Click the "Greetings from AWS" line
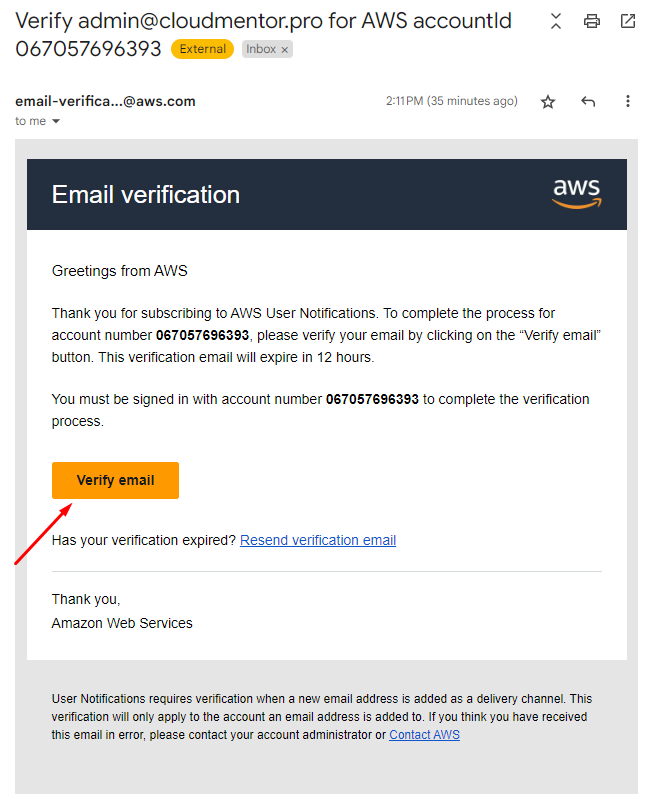The image size is (654, 804). pyautogui.click(x=119, y=271)
